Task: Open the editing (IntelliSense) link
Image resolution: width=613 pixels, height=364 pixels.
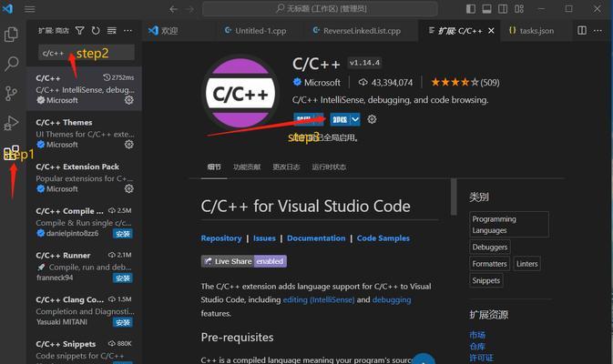Action: (319, 299)
